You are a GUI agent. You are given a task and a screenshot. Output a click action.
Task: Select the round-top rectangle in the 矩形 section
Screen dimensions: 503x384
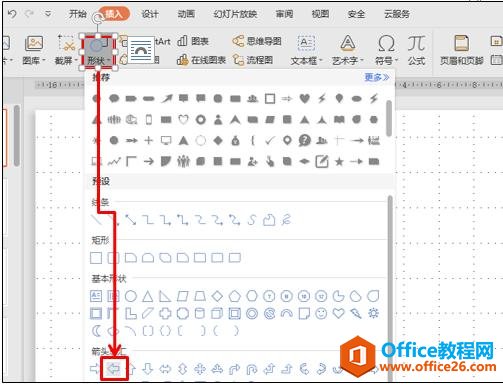pyautogui.click(x=148, y=258)
